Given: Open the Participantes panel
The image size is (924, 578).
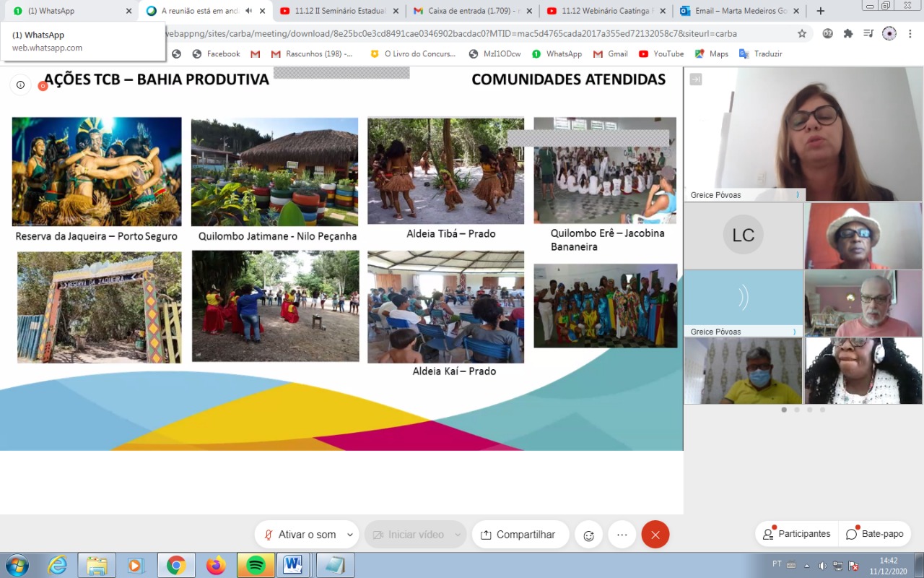Looking at the screenshot, I should (x=797, y=534).
